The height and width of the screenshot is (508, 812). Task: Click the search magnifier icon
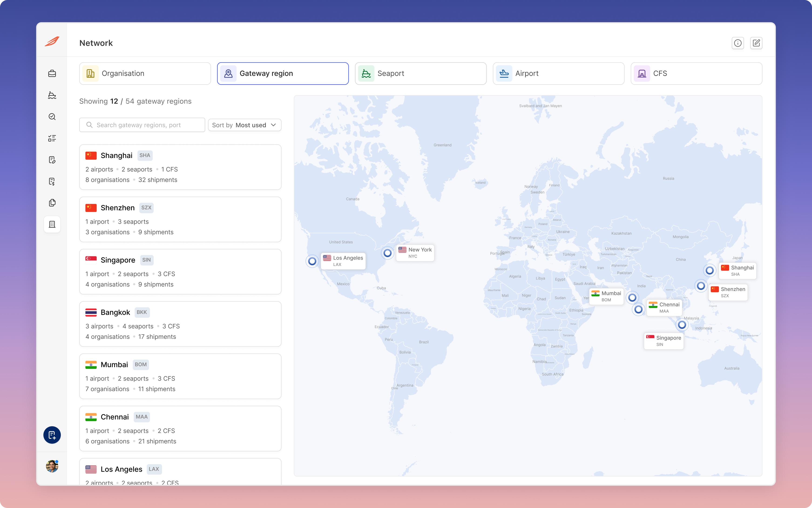89,125
